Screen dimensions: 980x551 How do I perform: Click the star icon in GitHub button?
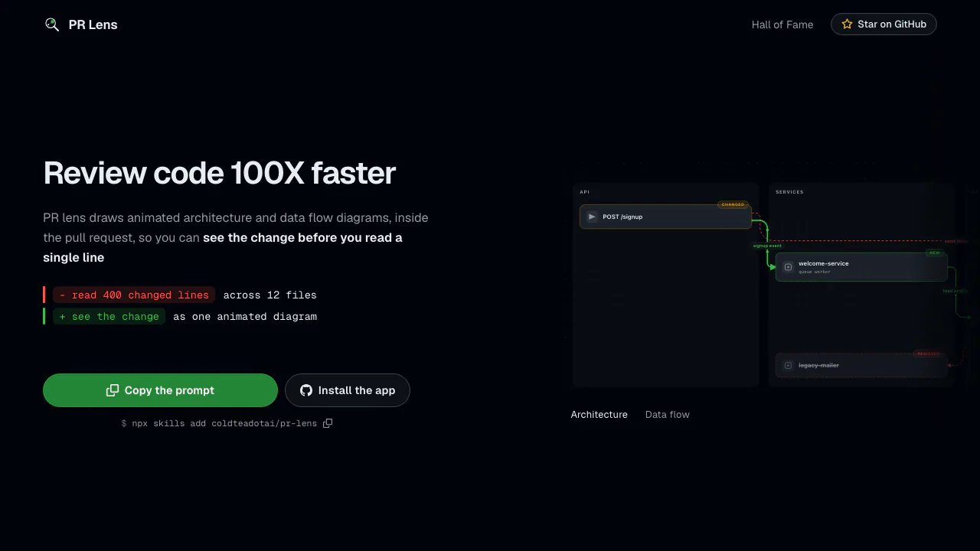coord(847,24)
